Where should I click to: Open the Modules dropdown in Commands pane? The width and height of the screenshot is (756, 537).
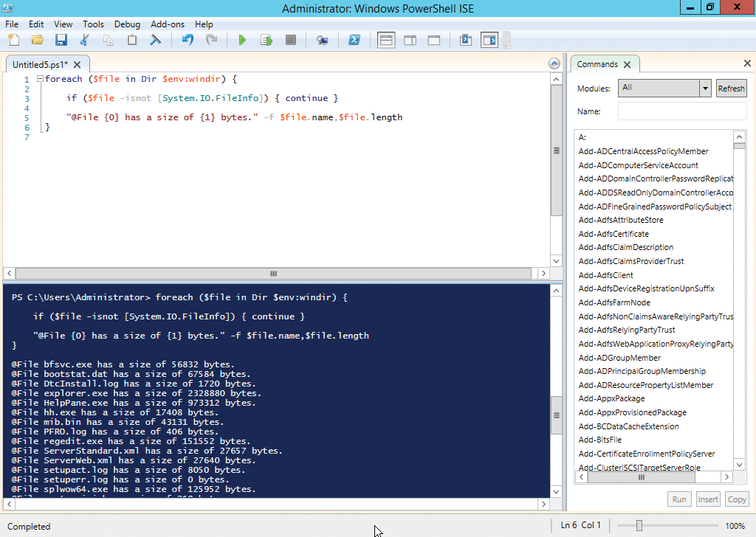coord(704,88)
